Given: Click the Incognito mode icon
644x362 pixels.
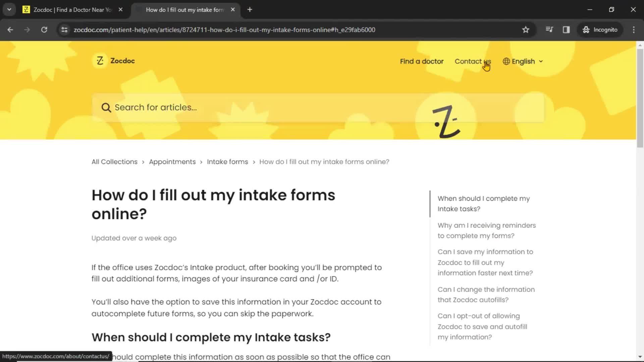Looking at the screenshot, I should (x=586, y=29).
